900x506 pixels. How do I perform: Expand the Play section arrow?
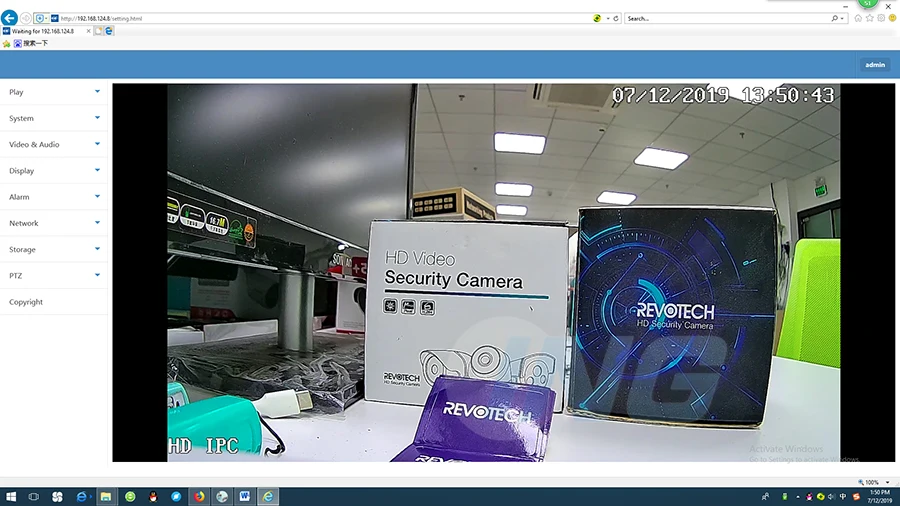(97, 91)
